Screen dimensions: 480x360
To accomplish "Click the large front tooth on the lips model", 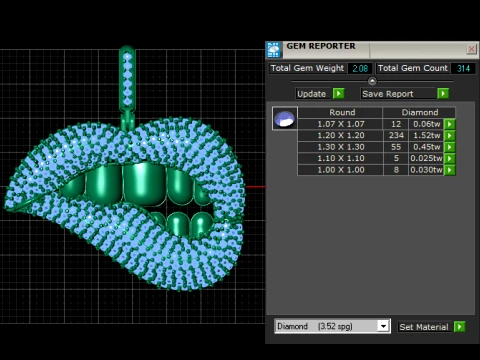I will coord(144,184).
